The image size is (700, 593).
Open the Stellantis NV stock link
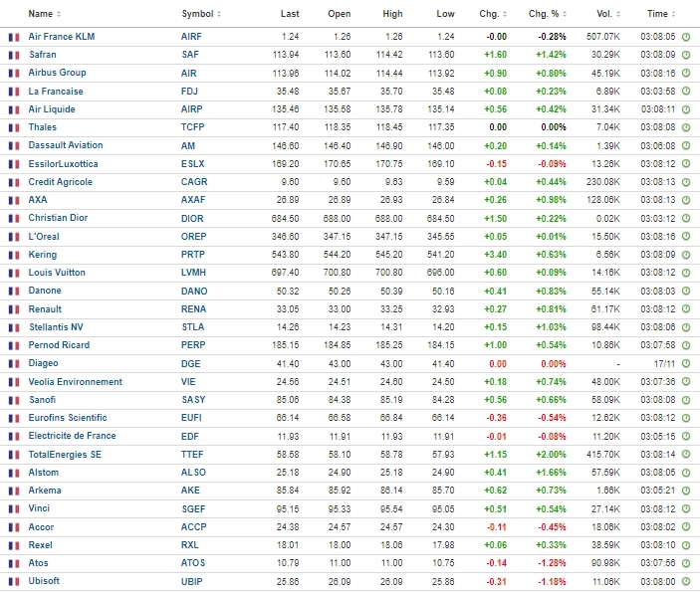(x=56, y=327)
